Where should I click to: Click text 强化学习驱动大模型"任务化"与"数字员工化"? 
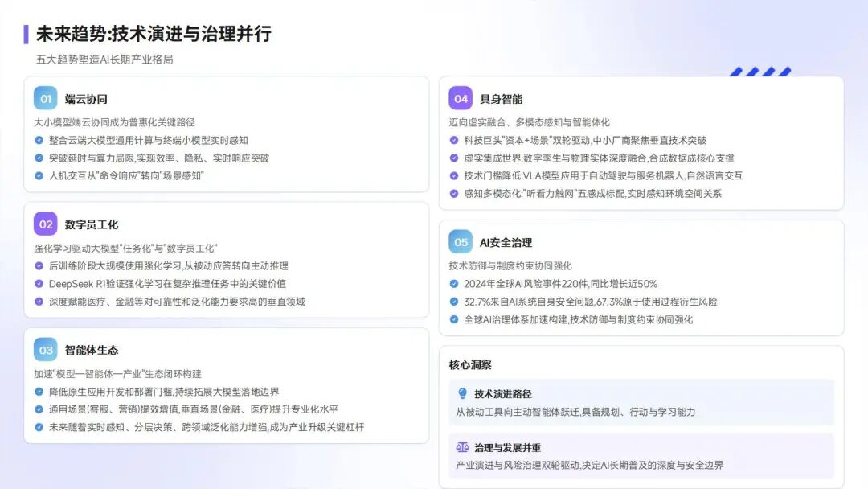pos(125,248)
